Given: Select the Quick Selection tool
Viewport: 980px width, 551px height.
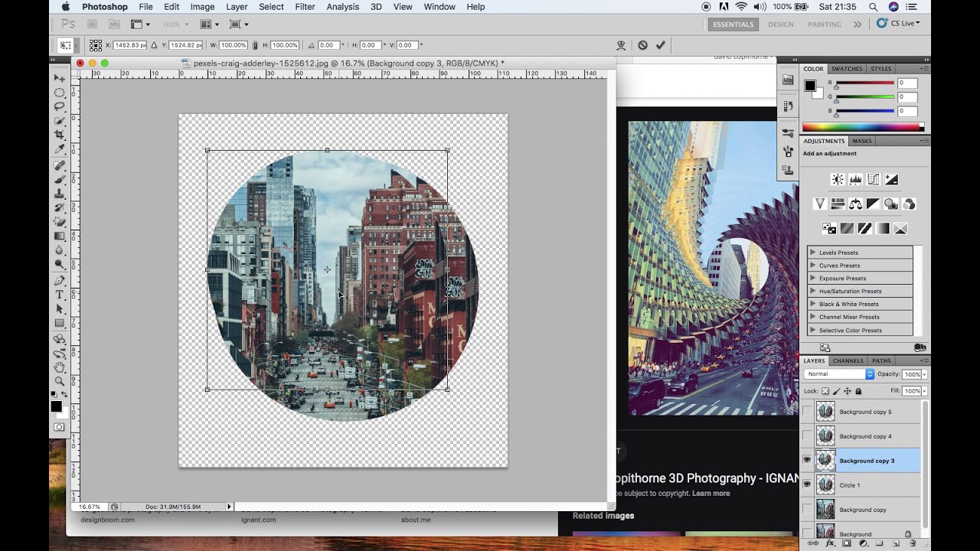Looking at the screenshot, I should click(60, 121).
